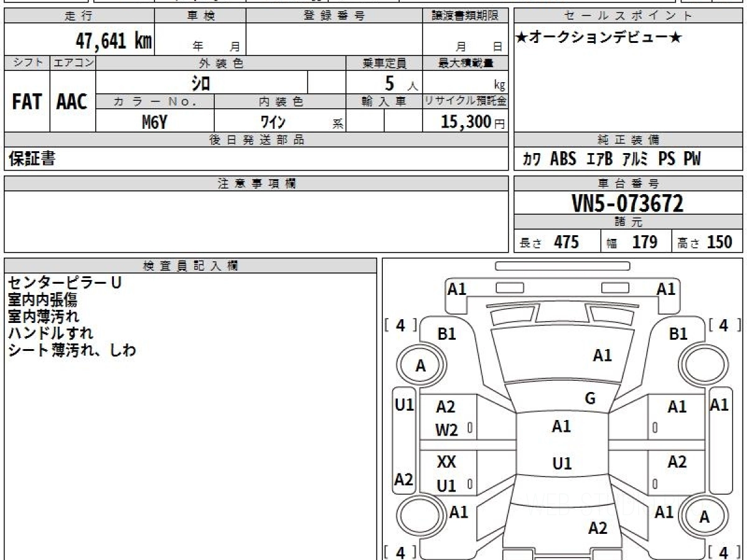Click the 譲渡書類期限 header
The width and height of the screenshot is (747, 560).
(466, 16)
